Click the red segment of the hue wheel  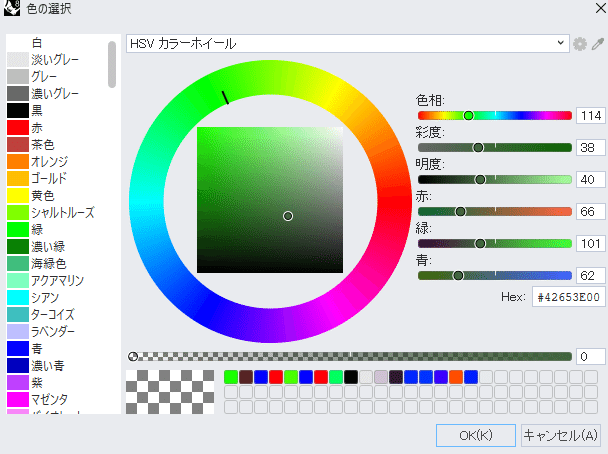point(394,202)
